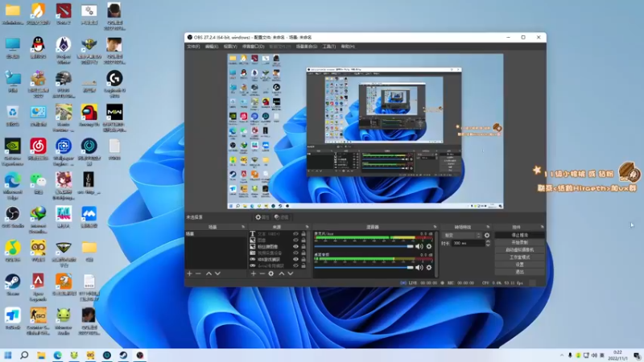This screenshot has width=644, height=362.
Task: Move the scene up in Scenes panel
Action: coord(208,274)
